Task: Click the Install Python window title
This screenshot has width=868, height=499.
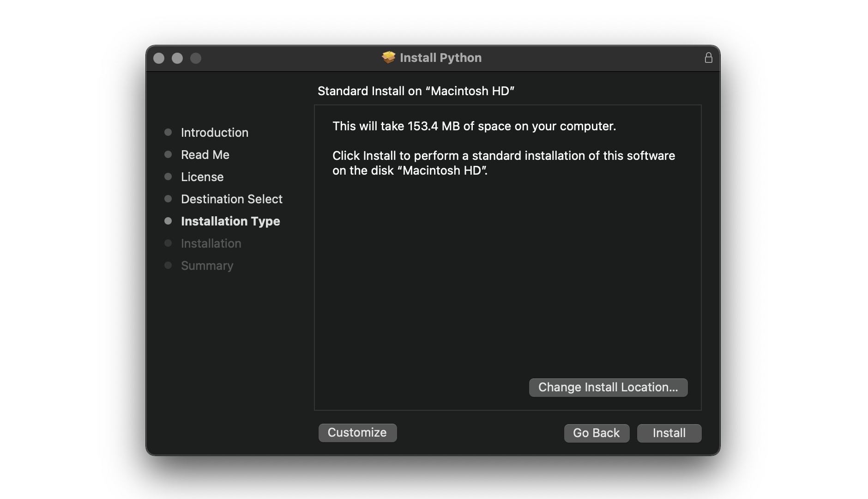Action: pos(440,57)
